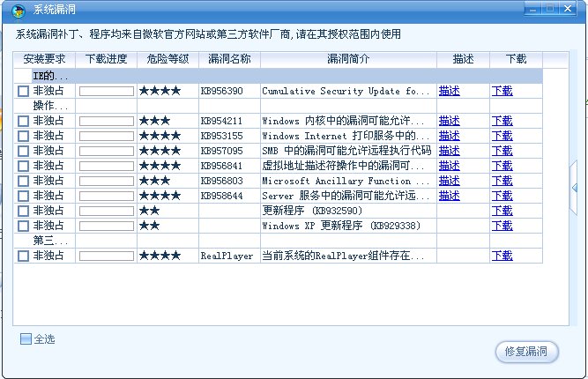
Task: Select the KB953155 row checkbox
Action: point(23,136)
